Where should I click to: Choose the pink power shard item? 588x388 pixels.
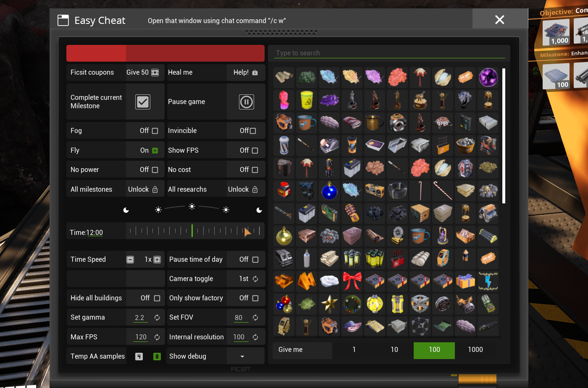[x=284, y=100]
